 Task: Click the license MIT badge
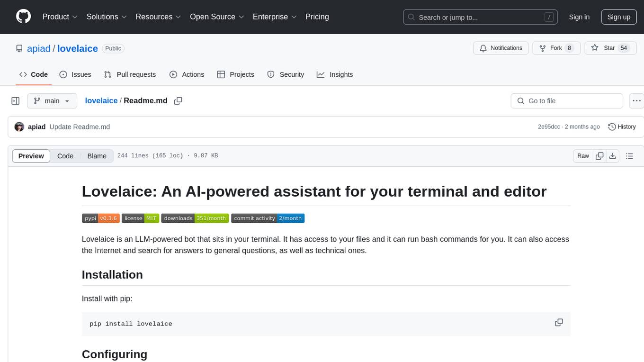click(x=140, y=218)
